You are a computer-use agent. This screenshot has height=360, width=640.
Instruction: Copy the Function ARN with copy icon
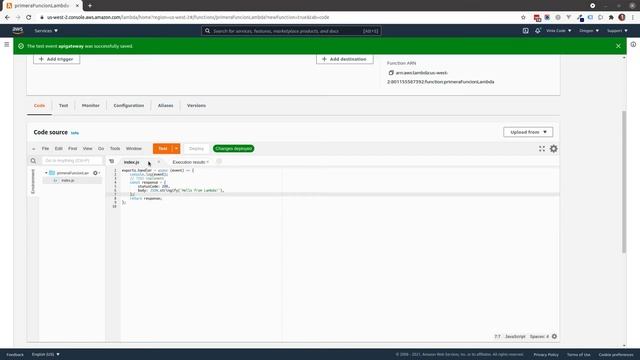click(391, 73)
